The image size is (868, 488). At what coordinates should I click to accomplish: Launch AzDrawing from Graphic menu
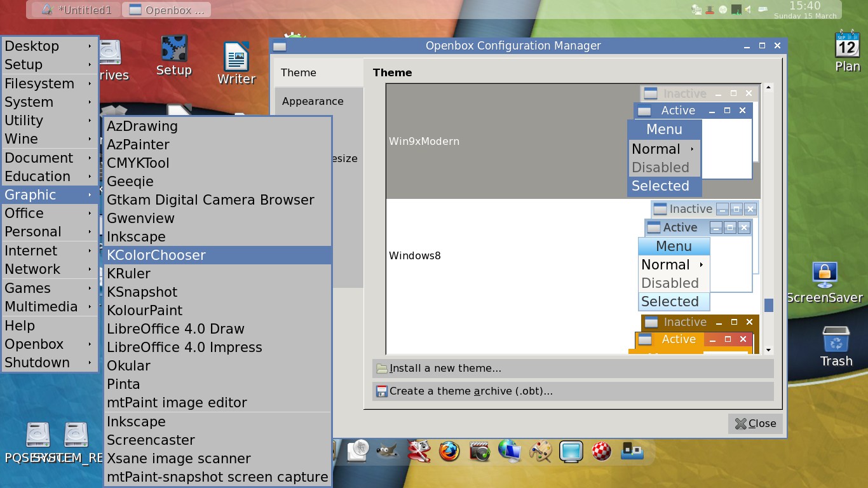218,126
